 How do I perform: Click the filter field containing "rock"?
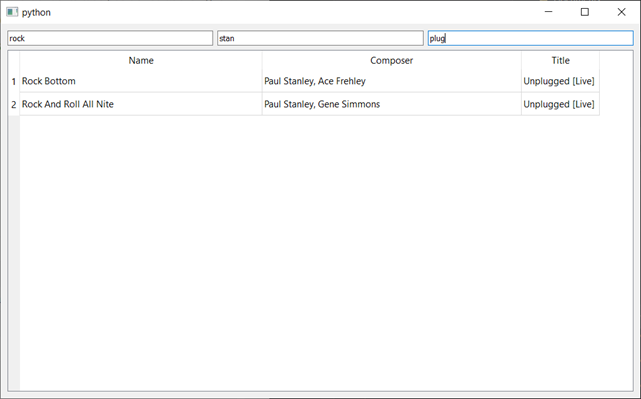point(110,38)
